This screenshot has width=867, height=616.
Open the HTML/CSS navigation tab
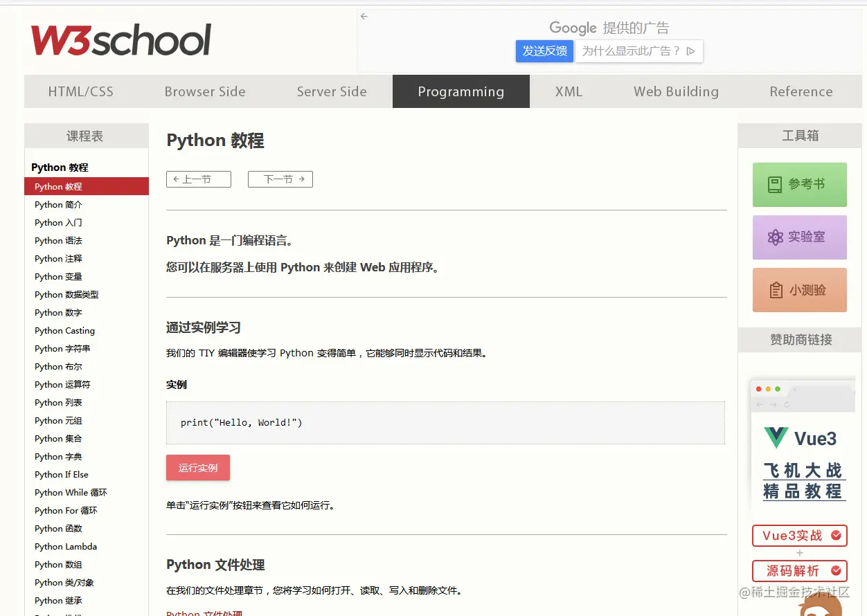pyautogui.click(x=81, y=91)
